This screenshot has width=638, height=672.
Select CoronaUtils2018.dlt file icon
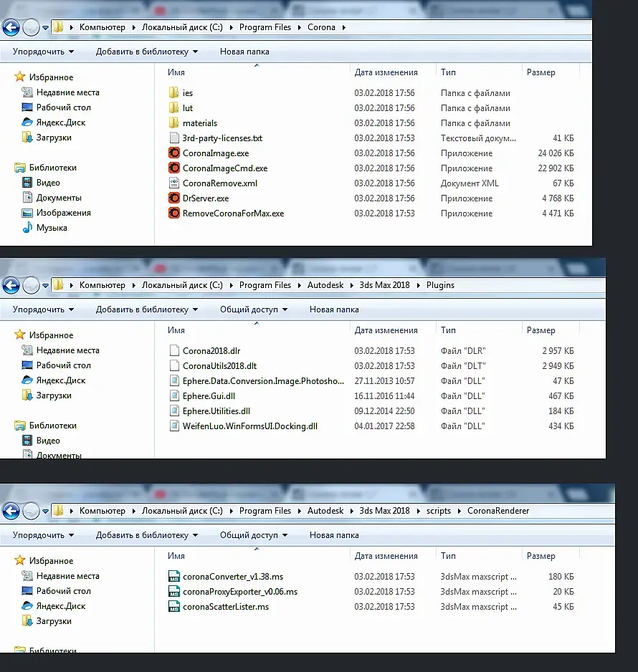pos(173,365)
